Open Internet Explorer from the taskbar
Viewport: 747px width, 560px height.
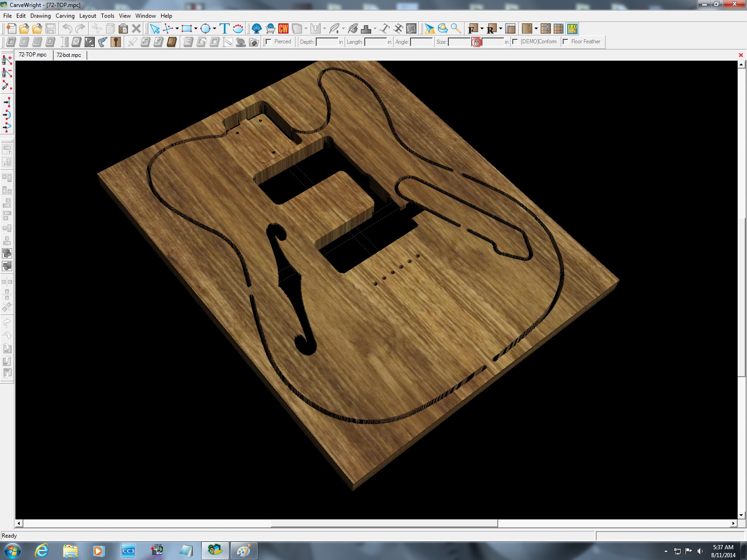[42, 551]
